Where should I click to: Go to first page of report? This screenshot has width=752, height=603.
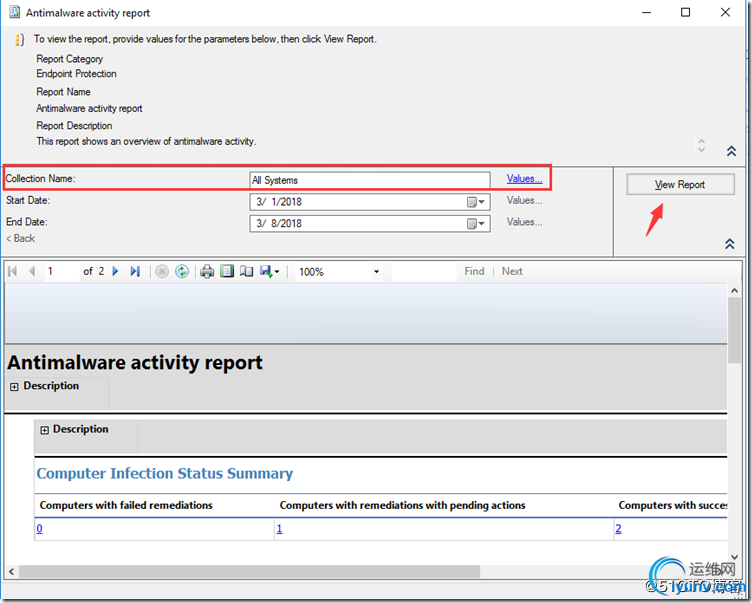click(x=13, y=272)
